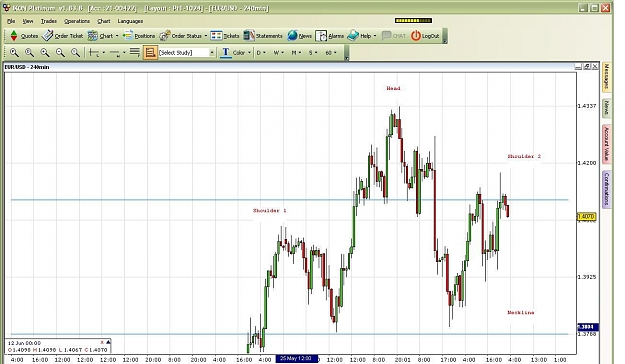Viewport: 625px width, 364px height.
Task: Click the 1.4337 price axis value
Action: (587, 106)
